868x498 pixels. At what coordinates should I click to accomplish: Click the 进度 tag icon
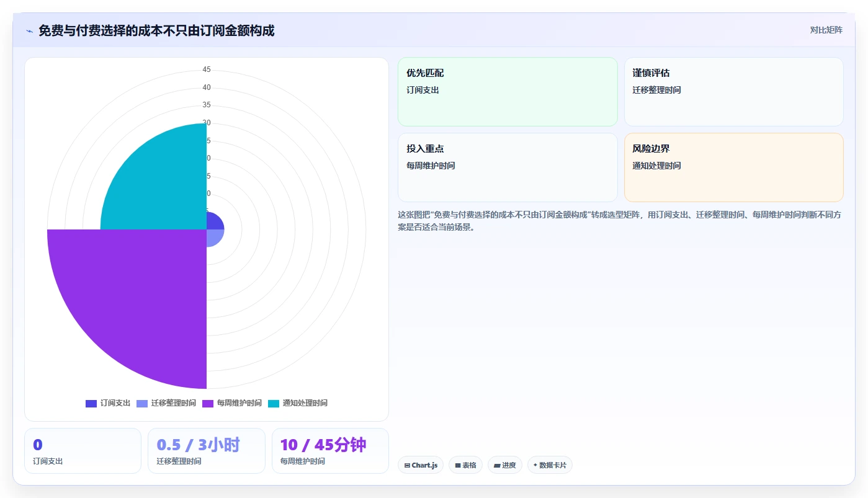497,465
